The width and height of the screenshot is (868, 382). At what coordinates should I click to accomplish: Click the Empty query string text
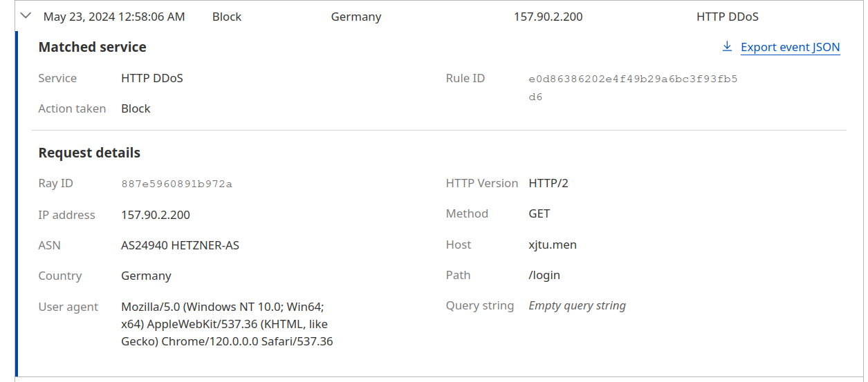[x=577, y=305]
